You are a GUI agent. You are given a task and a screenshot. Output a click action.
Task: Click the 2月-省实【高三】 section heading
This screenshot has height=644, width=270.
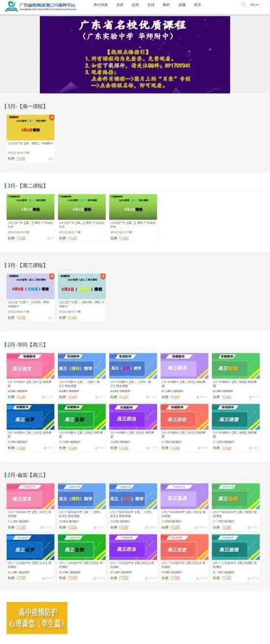pyautogui.click(x=26, y=475)
